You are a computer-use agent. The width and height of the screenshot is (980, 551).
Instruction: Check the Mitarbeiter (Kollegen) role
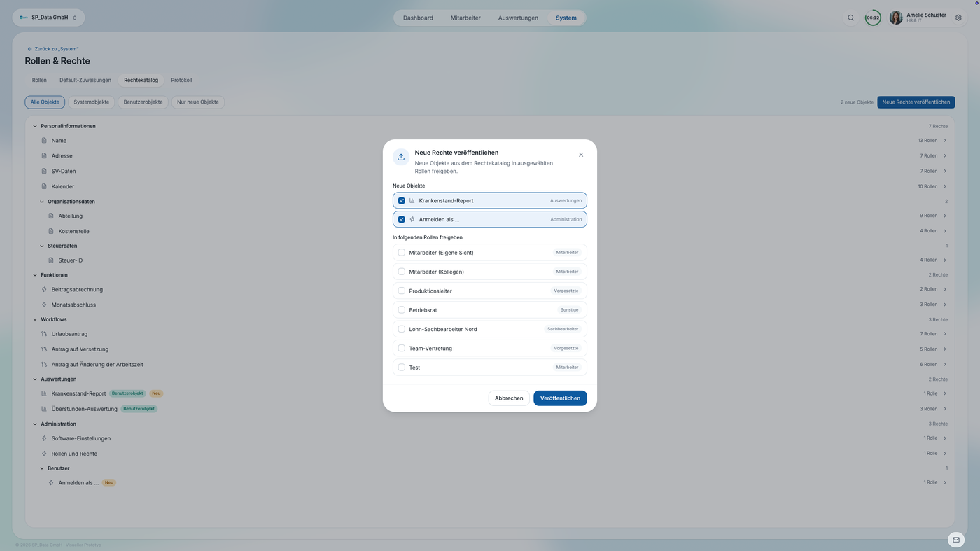pos(402,272)
